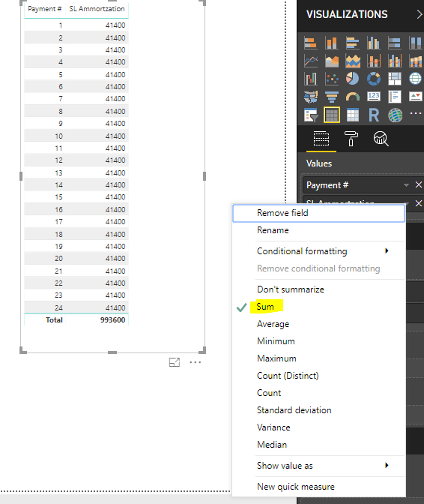Click the Total row label
This screenshot has height=504, width=424.
pos(54,320)
